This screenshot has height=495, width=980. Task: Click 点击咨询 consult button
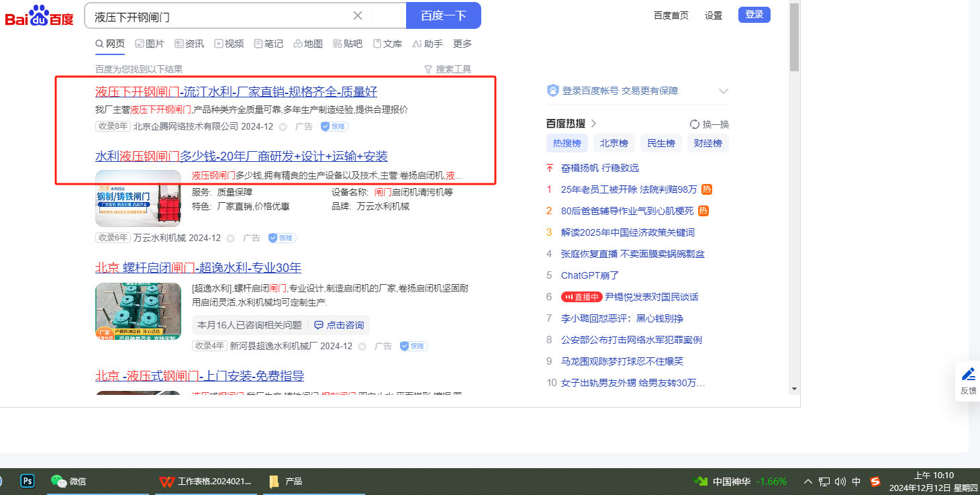339,325
